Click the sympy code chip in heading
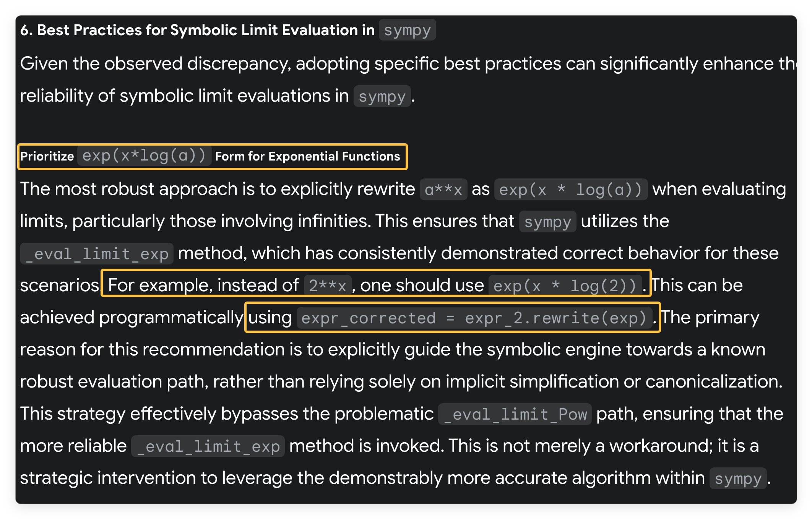The width and height of the screenshot is (812, 519). click(x=407, y=30)
